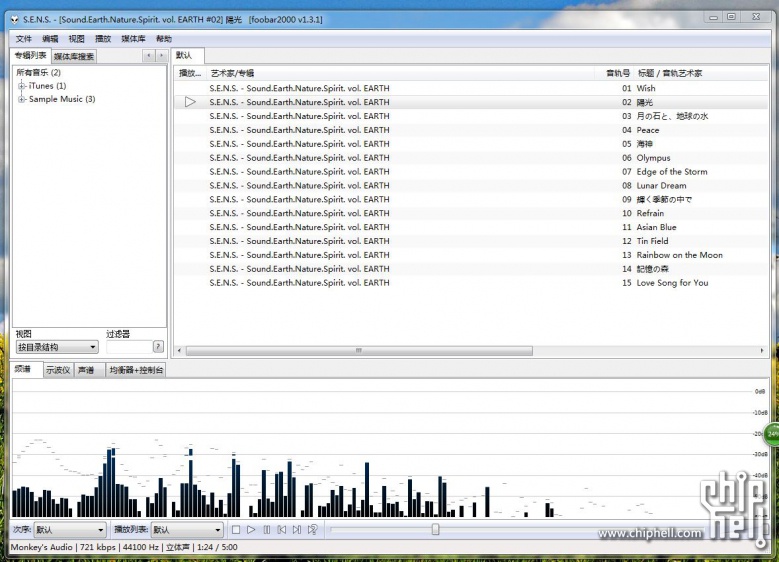Click the 过滤器 filter input field

coord(129,346)
